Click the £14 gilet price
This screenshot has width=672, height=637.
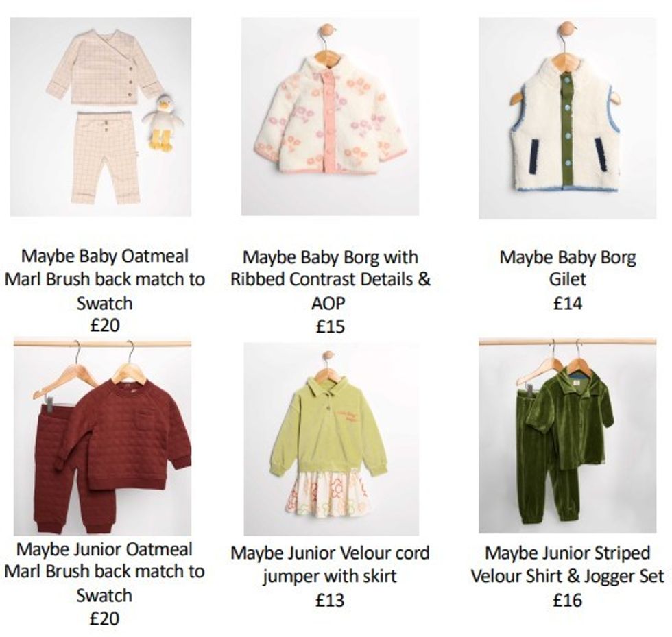(x=568, y=304)
